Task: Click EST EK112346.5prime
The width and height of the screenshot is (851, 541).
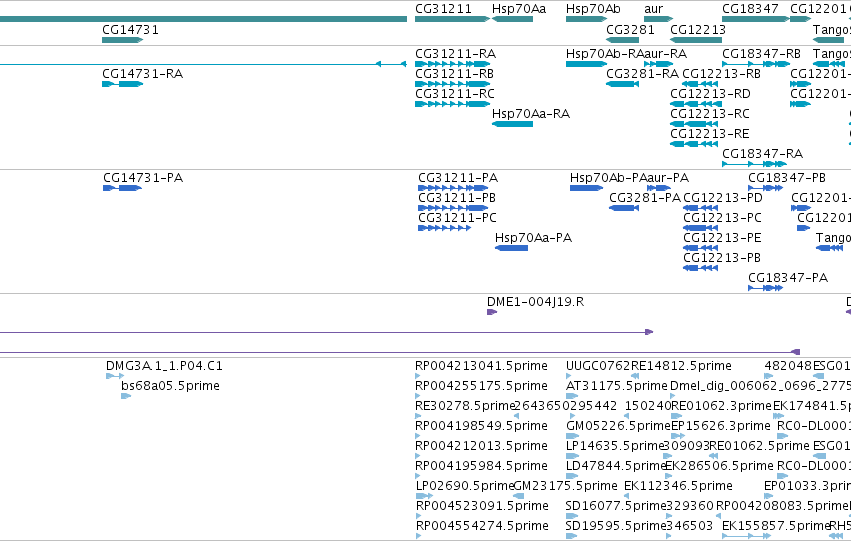Action: [x=627, y=496]
